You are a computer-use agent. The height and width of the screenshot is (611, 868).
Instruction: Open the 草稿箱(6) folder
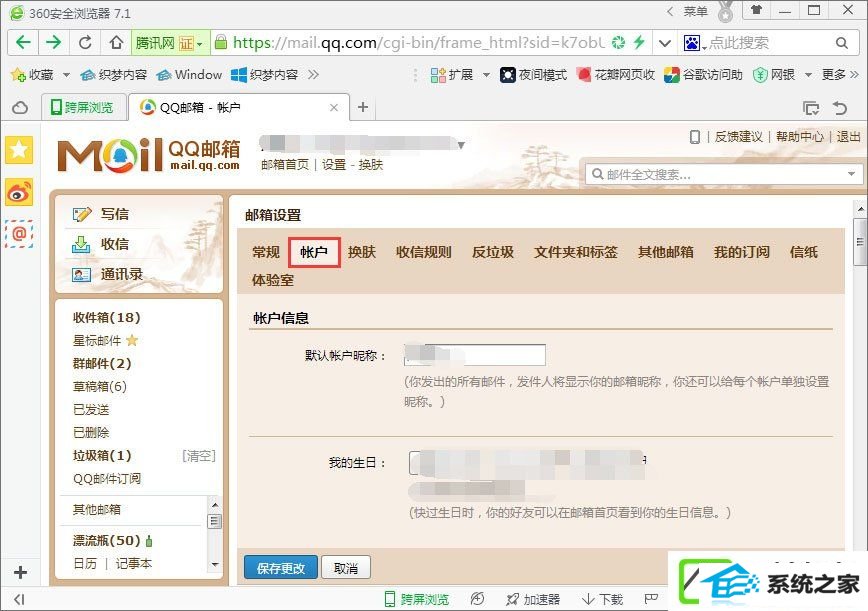point(100,386)
